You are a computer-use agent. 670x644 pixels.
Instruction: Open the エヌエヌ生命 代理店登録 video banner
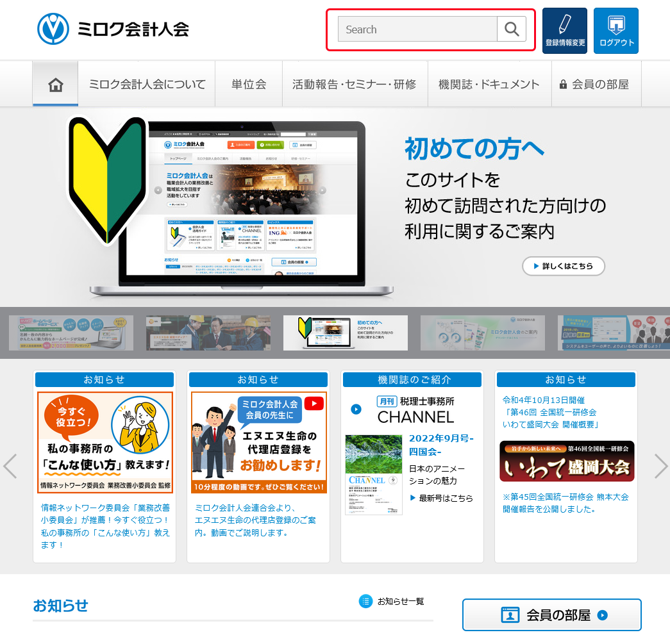259,442
